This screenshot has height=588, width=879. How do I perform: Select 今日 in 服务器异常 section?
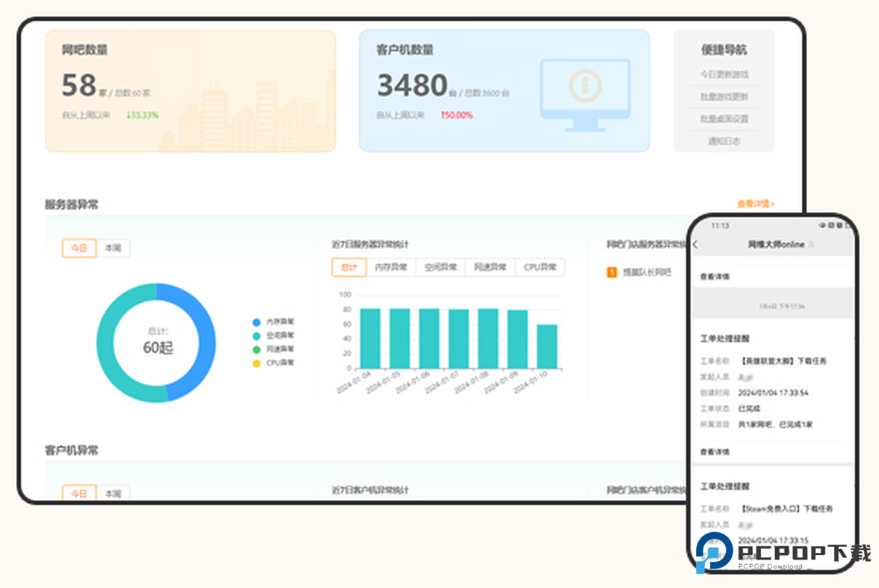[79, 248]
